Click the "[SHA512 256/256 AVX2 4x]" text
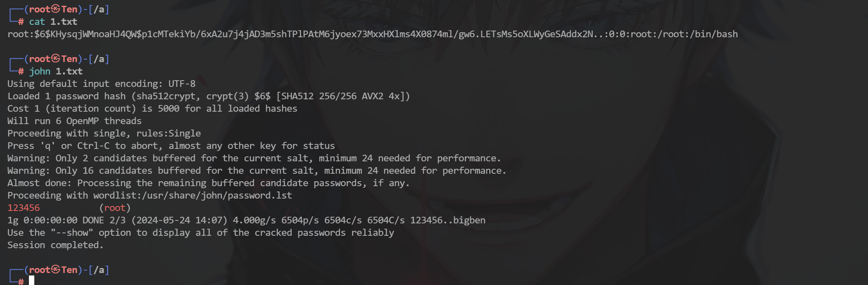Image resolution: width=868 pixels, height=285 pixels. coord(343,96)
